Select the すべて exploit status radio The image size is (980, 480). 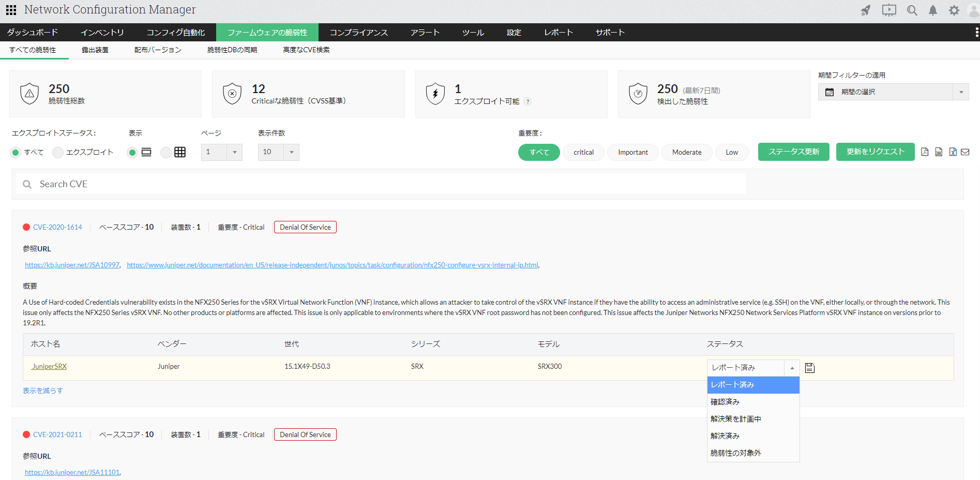(x=16, y=153)
